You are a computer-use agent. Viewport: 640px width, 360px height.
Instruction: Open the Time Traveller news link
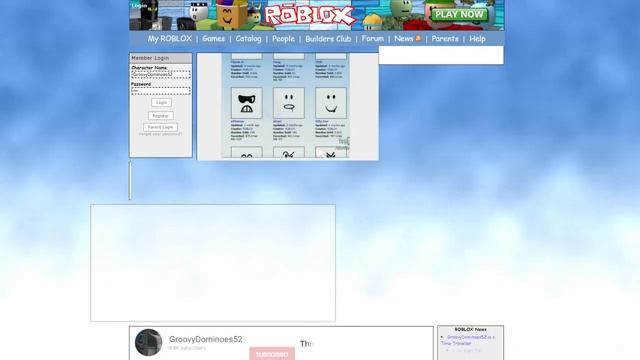(468, 340)
